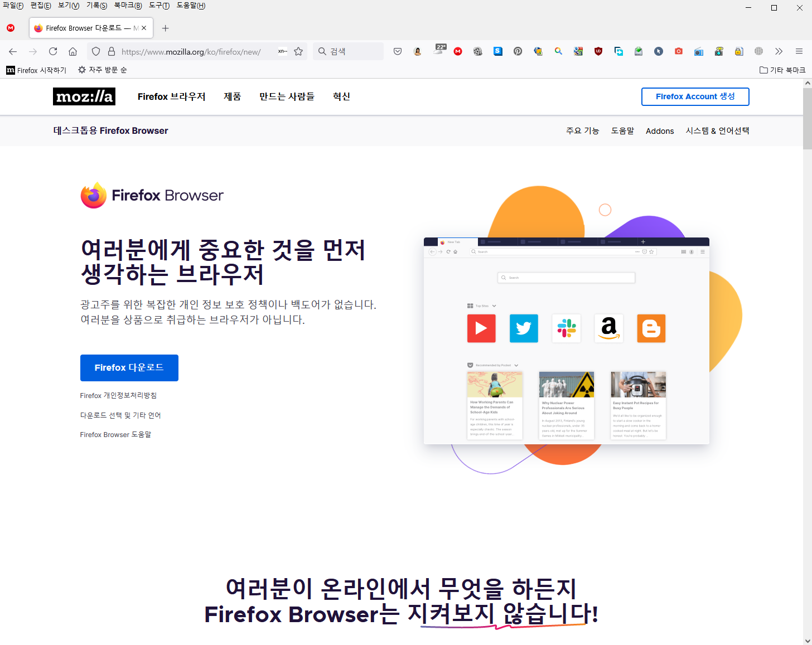Click the scrollbar down arrow
Screen dimensions: 812x645
click(807, 641)
